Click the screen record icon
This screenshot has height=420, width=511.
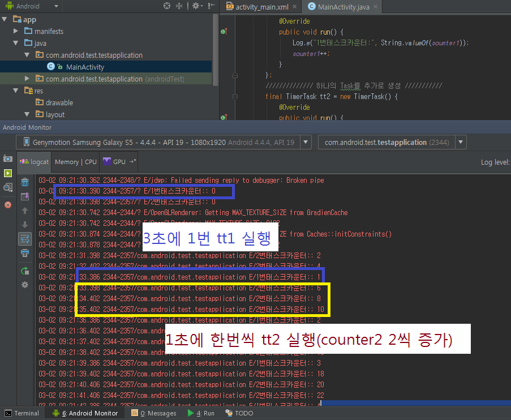(8, 173)
